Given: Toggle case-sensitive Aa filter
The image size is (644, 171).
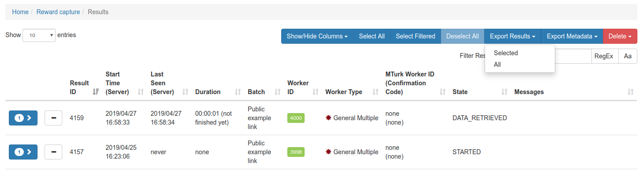Looking at the screenshot, I should [x=628, y=56].
